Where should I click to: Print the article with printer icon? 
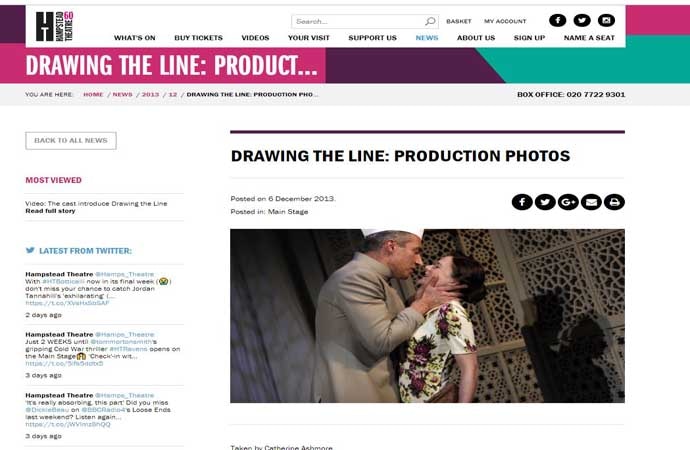tap(614, 202)
